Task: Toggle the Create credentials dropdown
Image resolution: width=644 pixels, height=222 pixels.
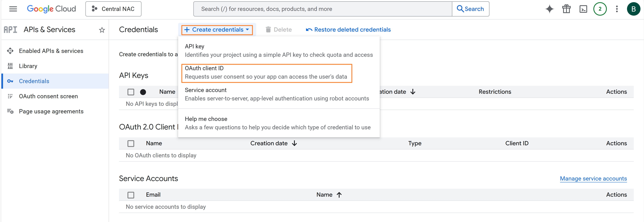Action: (217, 30)
